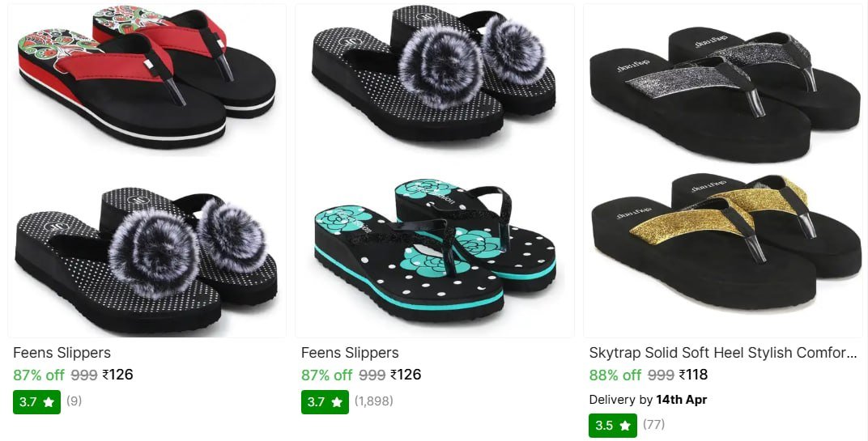Click Delivery by 14th Apr text
This screenshot has height=441, width=868.
point(648,400)
